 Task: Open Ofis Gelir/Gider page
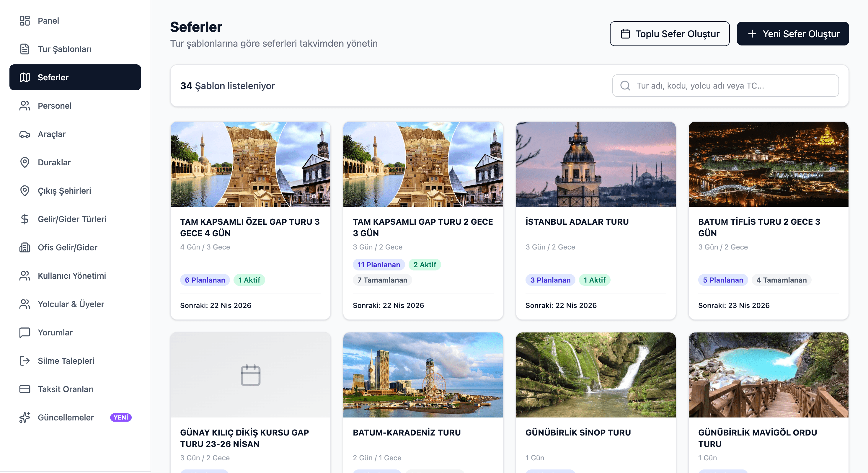click(x=75, y=247)
